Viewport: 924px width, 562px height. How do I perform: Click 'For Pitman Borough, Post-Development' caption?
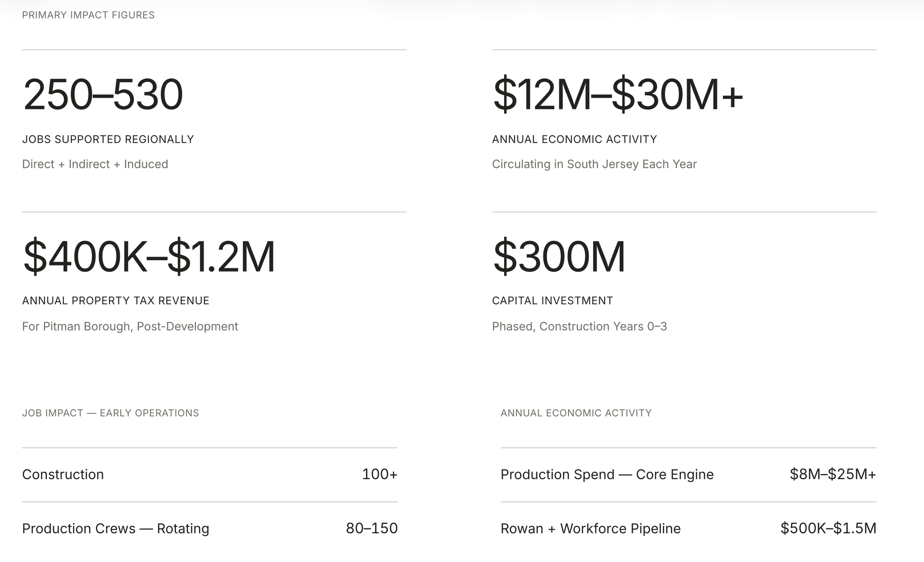point(130,326)
